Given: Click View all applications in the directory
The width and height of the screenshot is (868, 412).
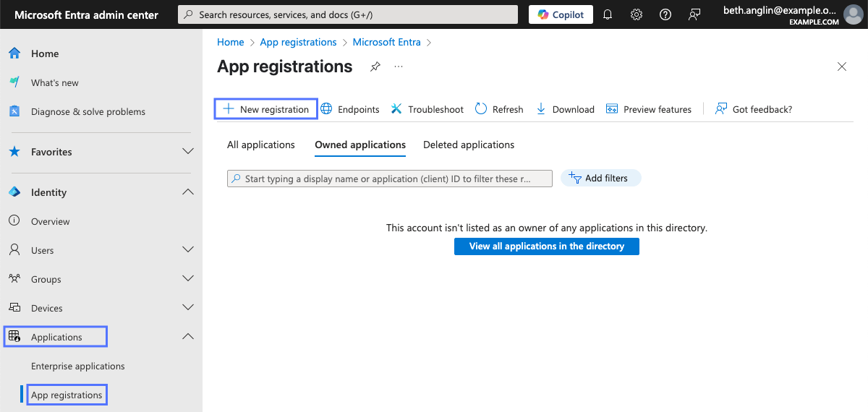Looking at the screenshot, I should click(x=547, y=246).
